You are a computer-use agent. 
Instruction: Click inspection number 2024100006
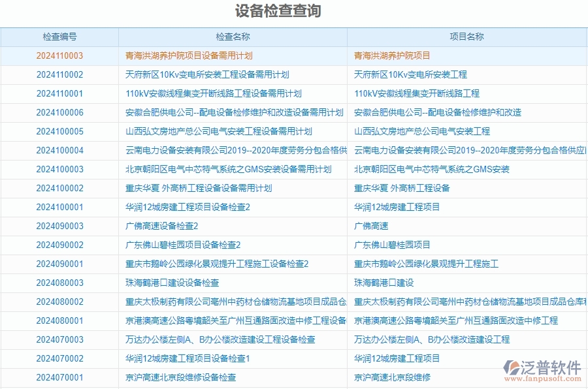coord(61,112)
